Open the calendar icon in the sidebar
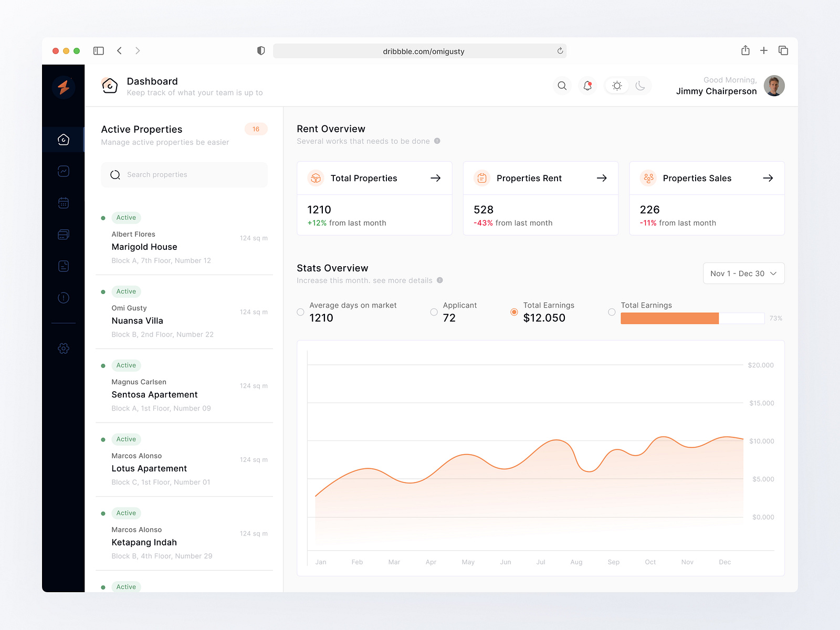 click(63, 203)
